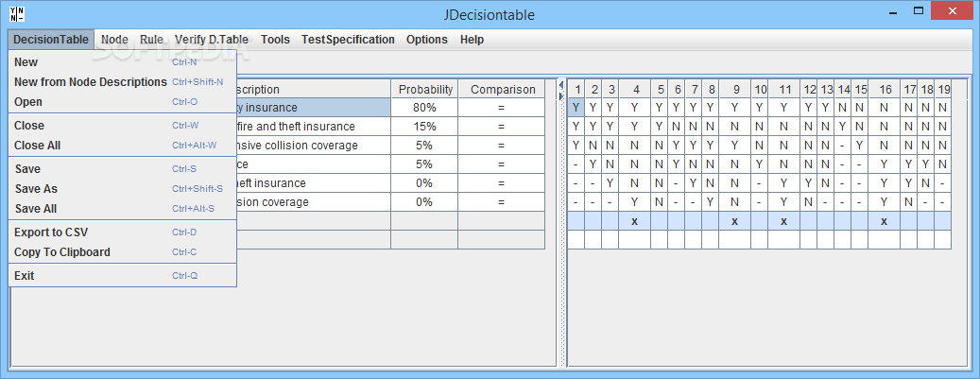Viewport: 980px width, 379px height.
Task: Open the TestSpecification menu
Action: pos(348,40)
